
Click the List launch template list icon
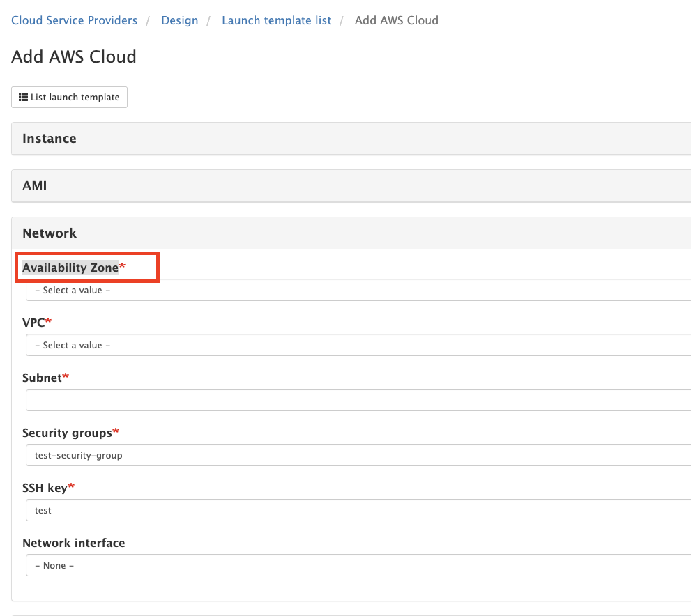[x=22, y=97]
